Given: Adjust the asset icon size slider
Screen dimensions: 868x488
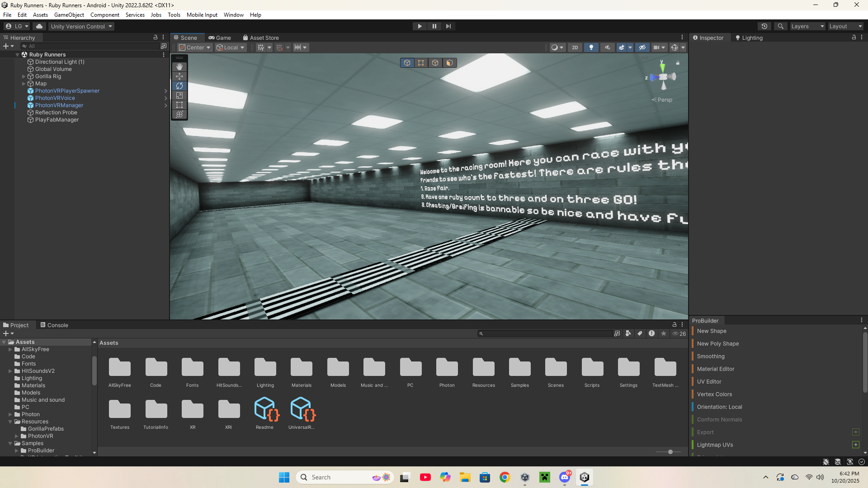Looking at the screenshot, I should [670, 452].
